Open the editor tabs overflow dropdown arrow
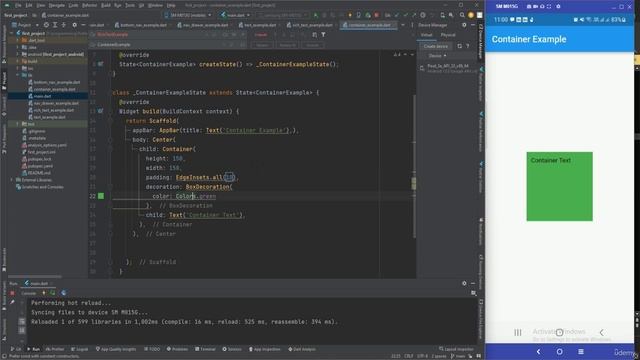The image size is (640, 360). pos(403,25)
